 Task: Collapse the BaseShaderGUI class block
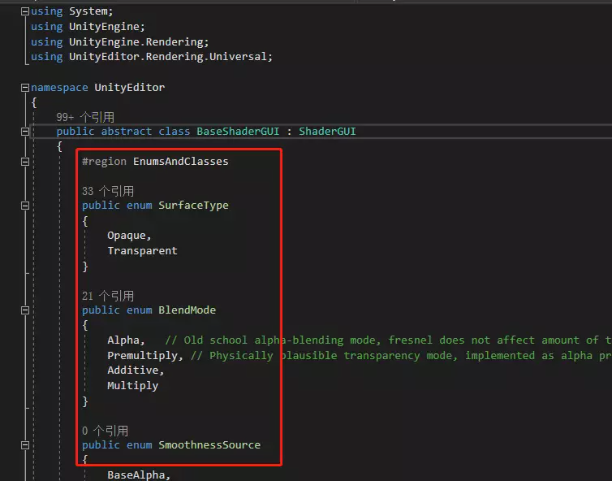[x=25, y=132]
